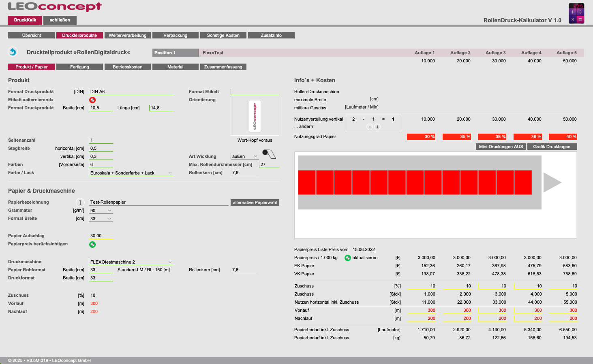
Task: Switch to the Weiterverarbeitung tab
Action: click(x=128, y=35)
